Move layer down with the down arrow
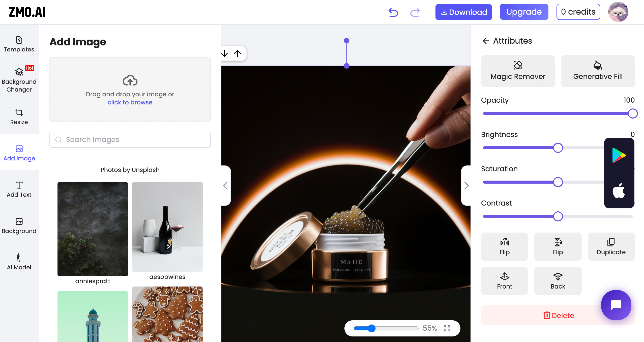644x342 pixels. pyautogui.click(x=224, y=53)
